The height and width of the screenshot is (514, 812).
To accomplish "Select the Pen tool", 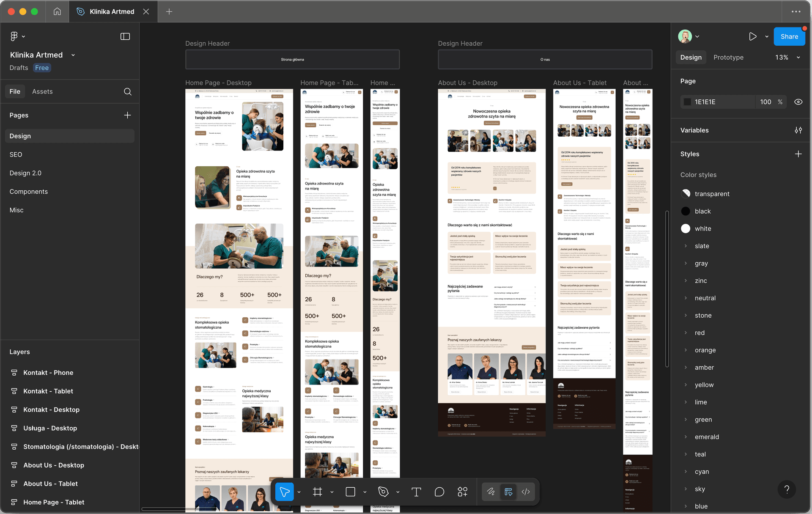I will point(383,492).
